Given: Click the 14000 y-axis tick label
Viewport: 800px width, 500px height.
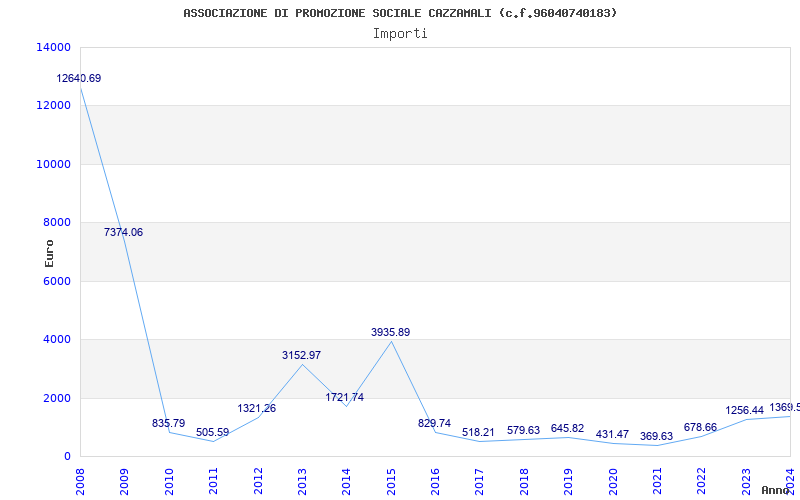Looking at the screenshot, I should point(53,47).
